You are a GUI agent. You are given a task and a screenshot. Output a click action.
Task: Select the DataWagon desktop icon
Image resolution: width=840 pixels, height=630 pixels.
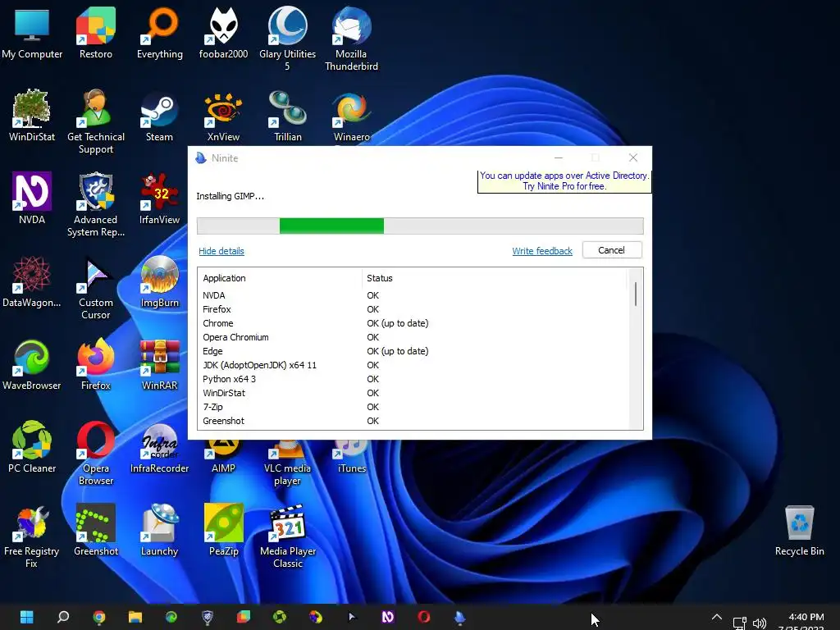click(x=32, y=282)
